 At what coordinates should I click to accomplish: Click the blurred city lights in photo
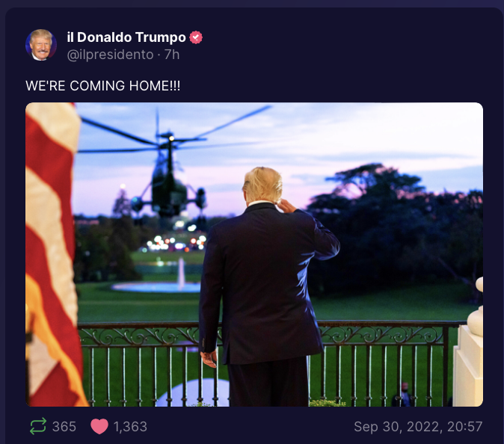(x=176, y=243)
